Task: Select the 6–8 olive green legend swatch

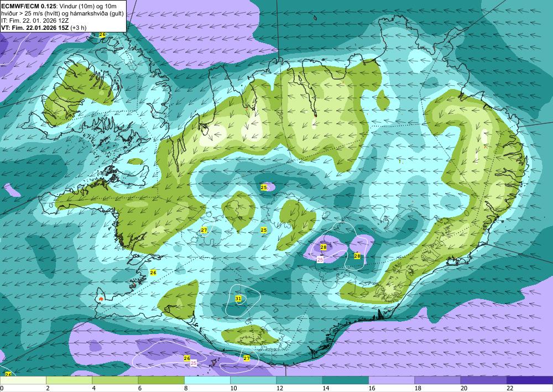Action: tap(161, 380)
